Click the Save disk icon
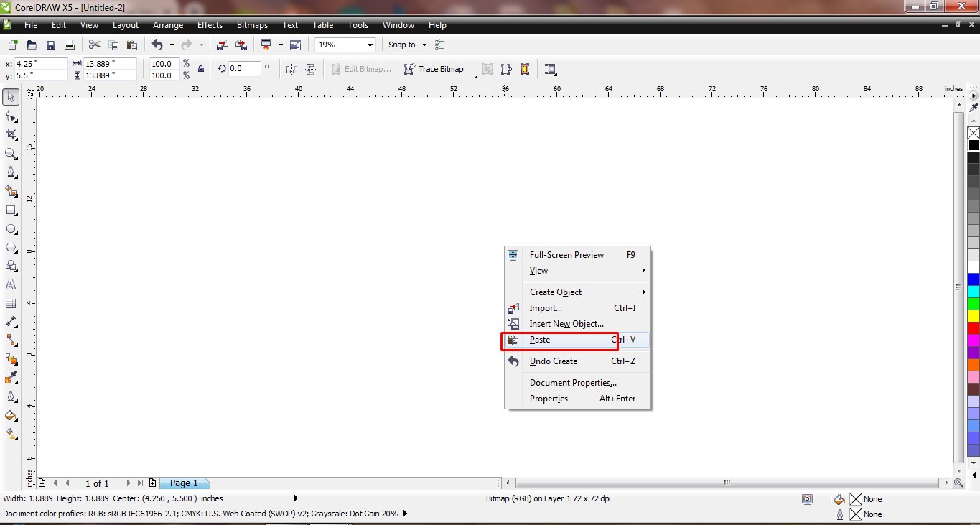This screenshot has height=525, width=980. 51,45
